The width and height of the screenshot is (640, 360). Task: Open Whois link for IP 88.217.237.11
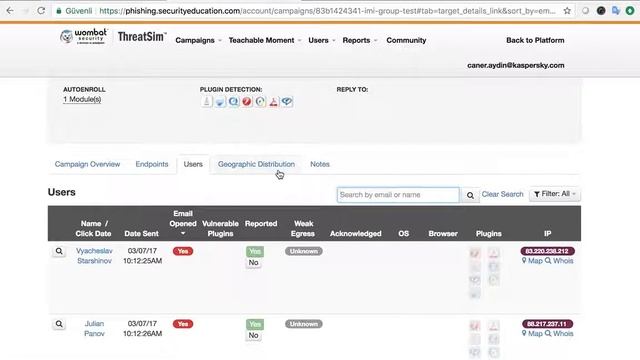pyautogui.click(x=559, y=333)
